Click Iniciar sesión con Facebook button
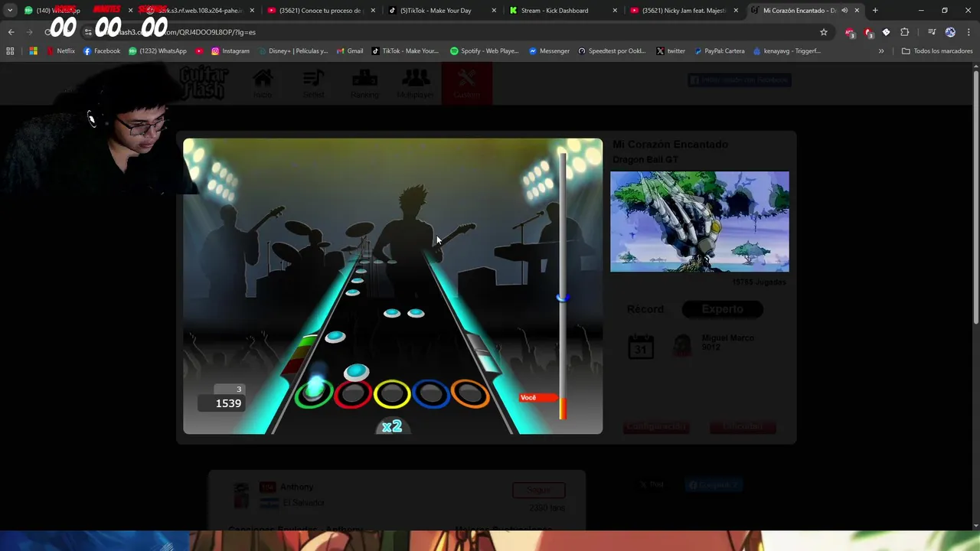The width and height of the screenshot is (980, 551). [x=739, y=80]
